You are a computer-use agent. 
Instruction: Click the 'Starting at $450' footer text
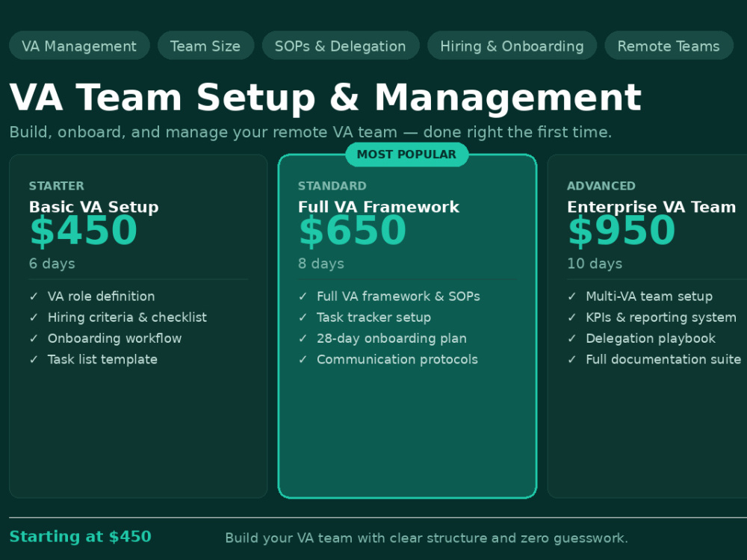click(81, 537)
